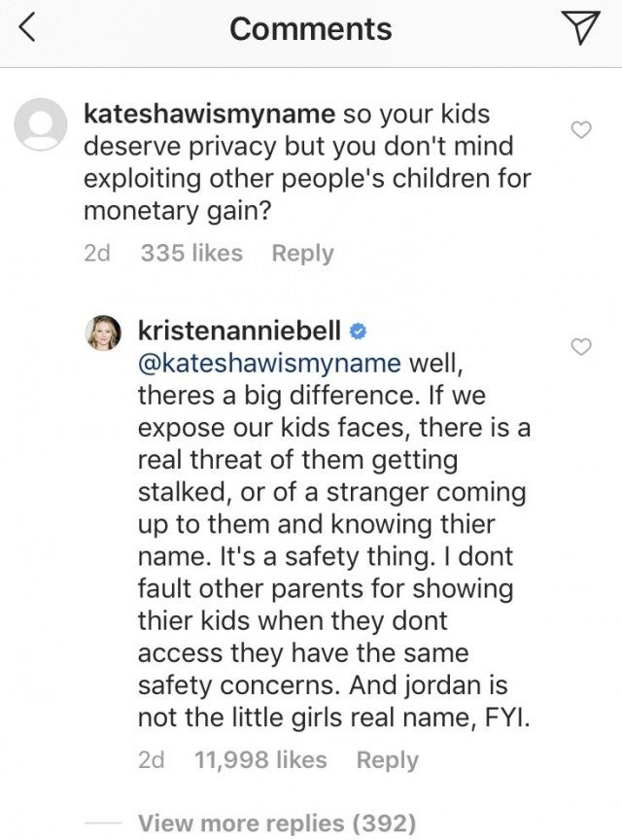Tap the 2d timestamp under the first comment

coord(97,253)
